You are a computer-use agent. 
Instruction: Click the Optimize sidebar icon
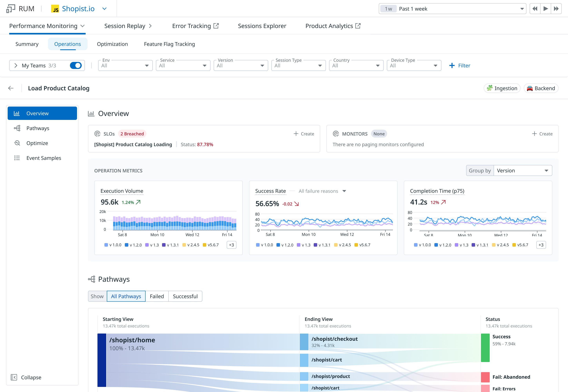[x=17, y=143]
